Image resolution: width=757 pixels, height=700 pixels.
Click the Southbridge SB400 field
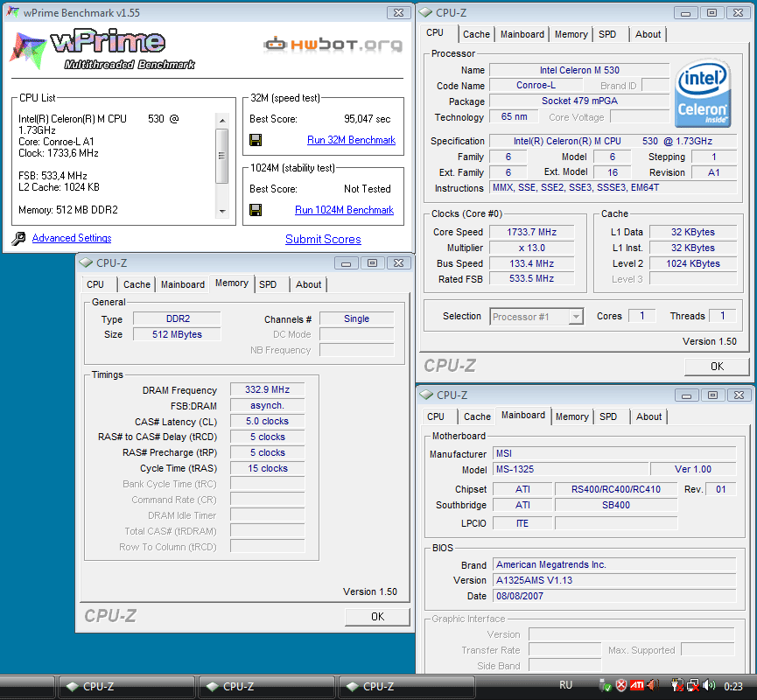click(x=616, y=505)
